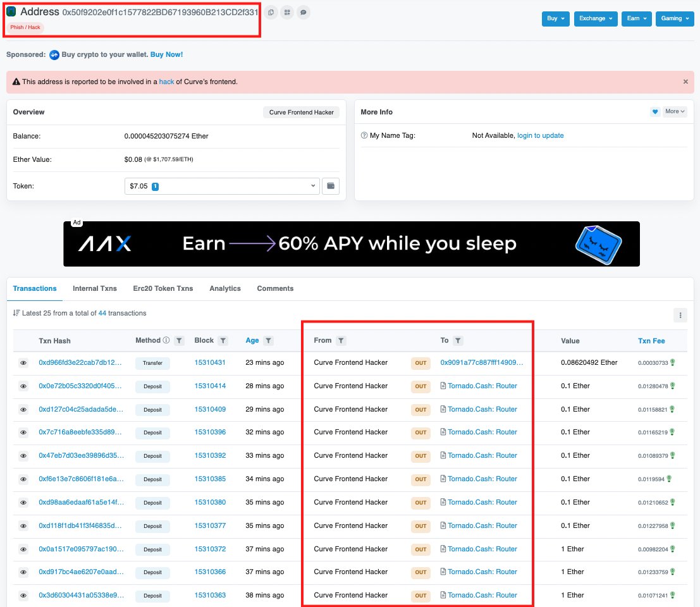
Task: Open block 15310363 link
Action: (210, 595)
